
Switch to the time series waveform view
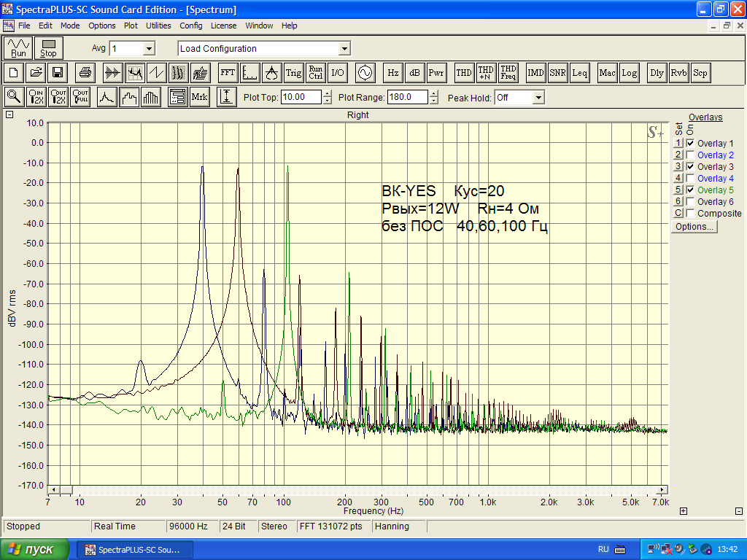(x=113, y=73)
